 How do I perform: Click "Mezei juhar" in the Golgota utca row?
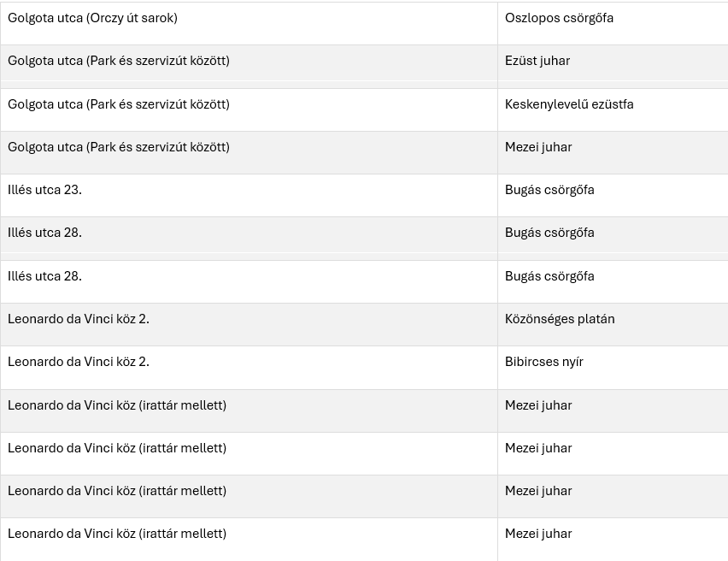[538, 147]
